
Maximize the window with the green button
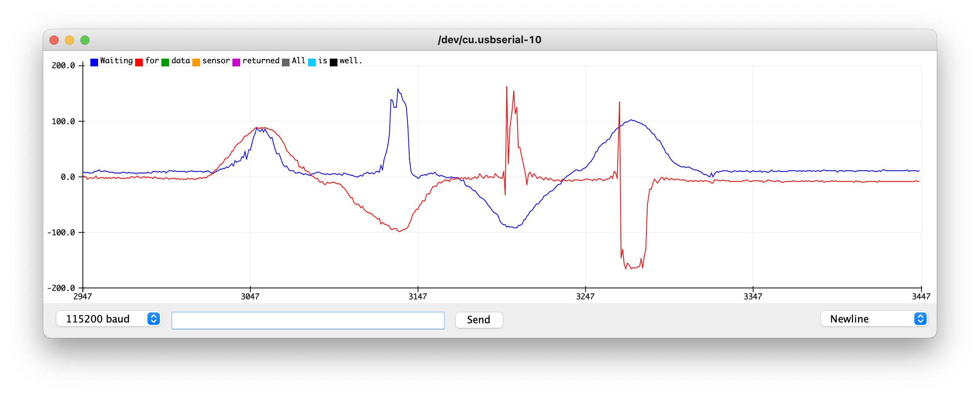[x=85, y=40]
